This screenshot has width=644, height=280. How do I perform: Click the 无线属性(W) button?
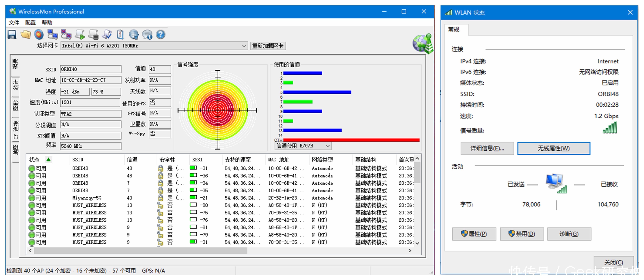point(553,148)
